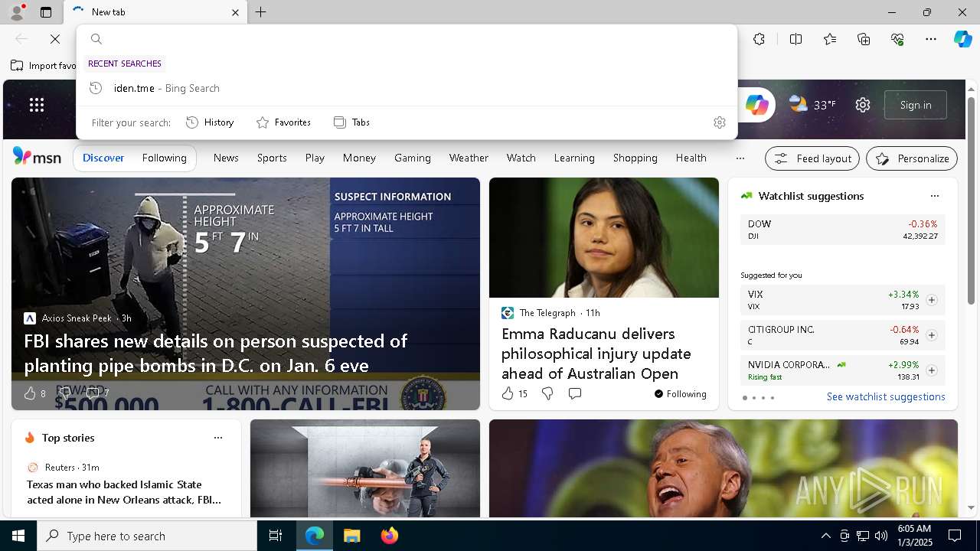Open weather showing 33°F
This screenshot has width=980, height=551.
[x=812, y=105]
